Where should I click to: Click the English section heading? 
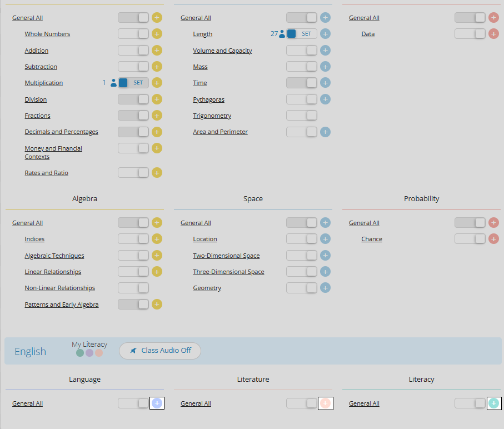30,352
